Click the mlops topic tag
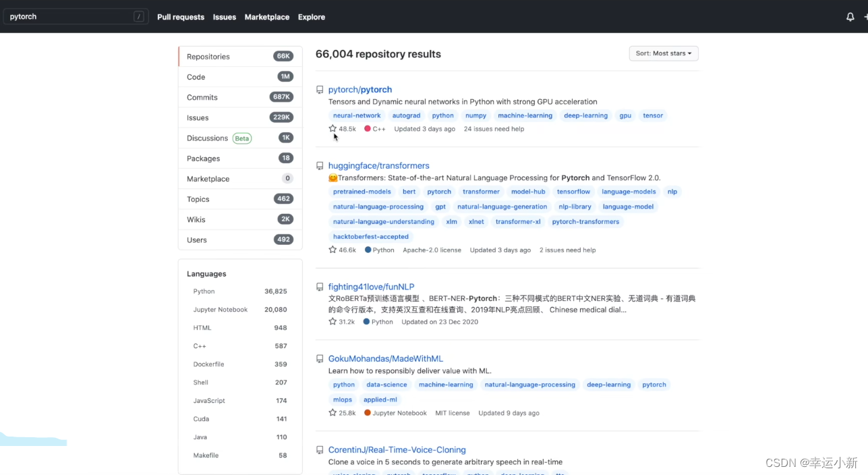The height and width of the screenshot is (475, 868). 343,399
